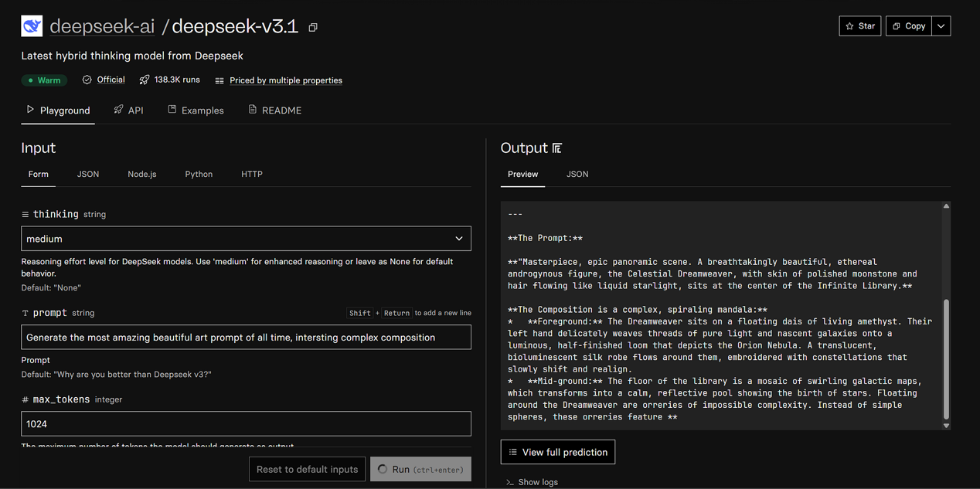
Task: Select the Form input tab
Action: point(39,175)
